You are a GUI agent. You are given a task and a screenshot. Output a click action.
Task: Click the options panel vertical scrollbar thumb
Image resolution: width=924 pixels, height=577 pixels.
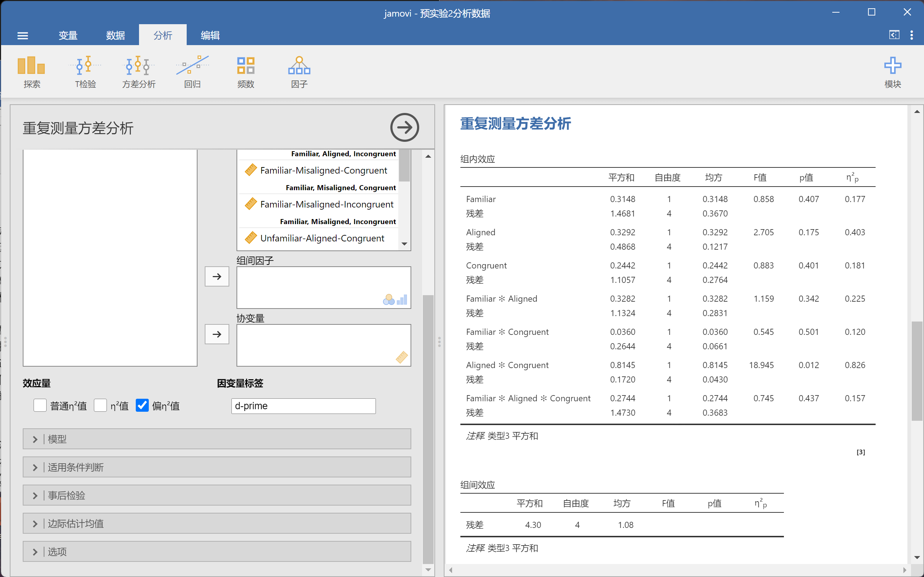pyautogui.click(x=428, y=429)
